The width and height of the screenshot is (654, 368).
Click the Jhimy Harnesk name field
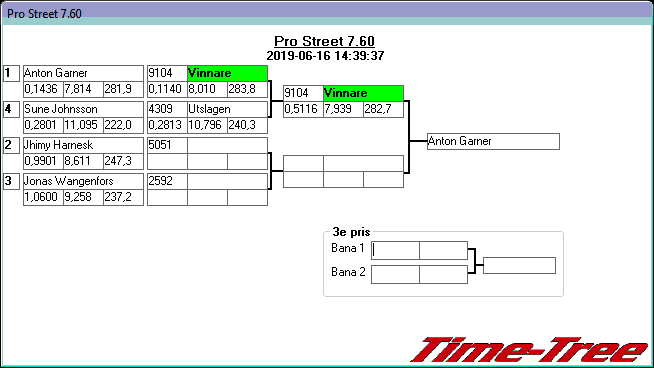(x=83, y=145)
